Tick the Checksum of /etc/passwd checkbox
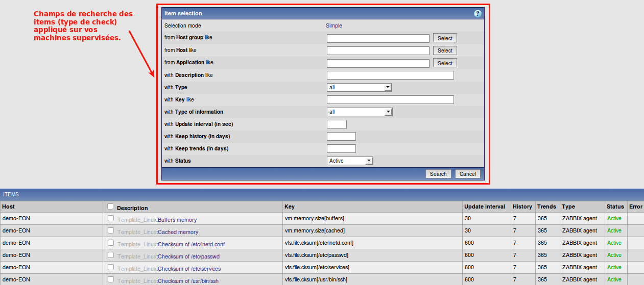Screen dimensions: 644x285 tap(111, 255)
